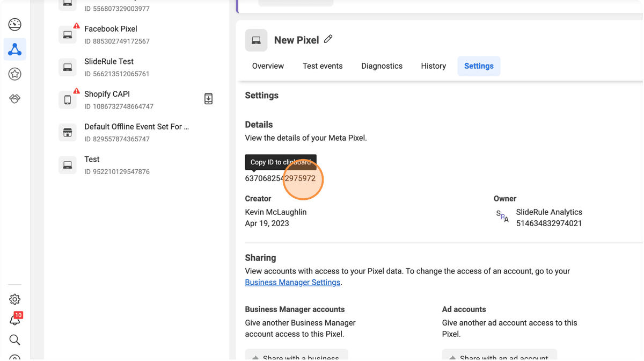Open the dashboard gauge icon in the sidebar
The height and width of the screenshot is (361, 644).
(x=15, y=24)
